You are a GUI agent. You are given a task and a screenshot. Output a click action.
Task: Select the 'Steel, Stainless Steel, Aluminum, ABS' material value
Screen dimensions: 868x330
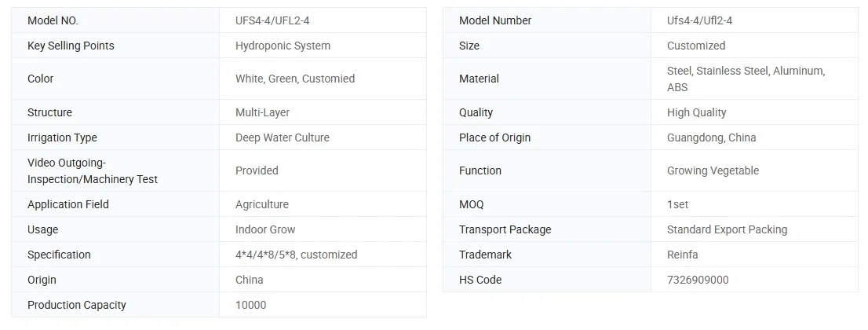[746, 79]
